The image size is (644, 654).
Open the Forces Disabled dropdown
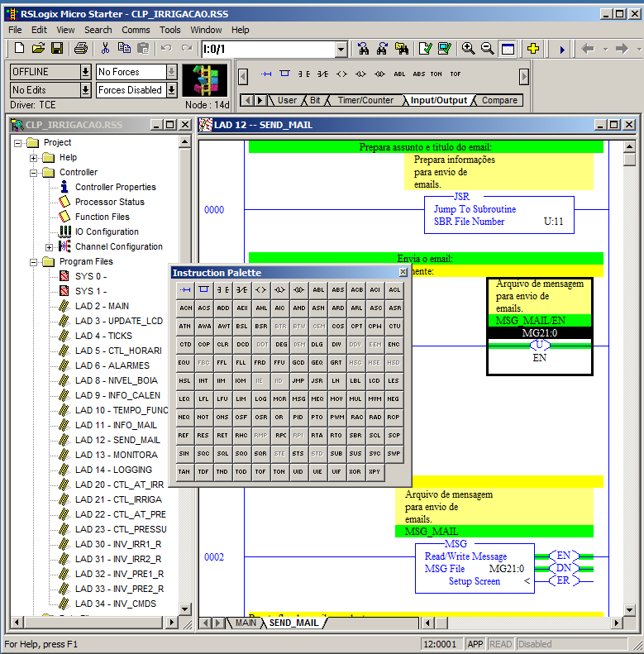(x=171, y=90)
